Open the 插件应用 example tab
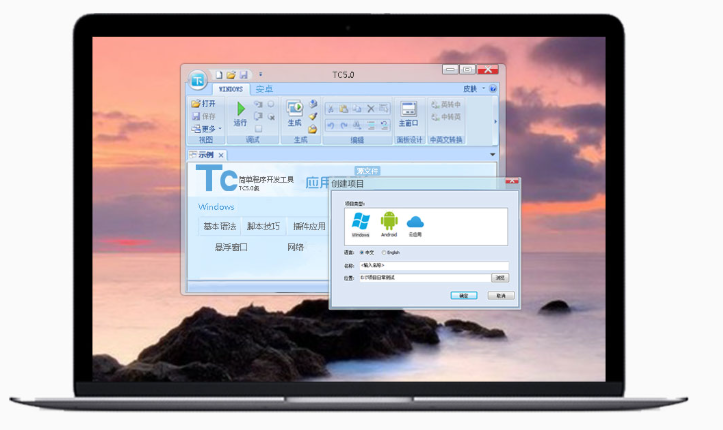This screenshot has width=723, height=430. tap(309, 226)
